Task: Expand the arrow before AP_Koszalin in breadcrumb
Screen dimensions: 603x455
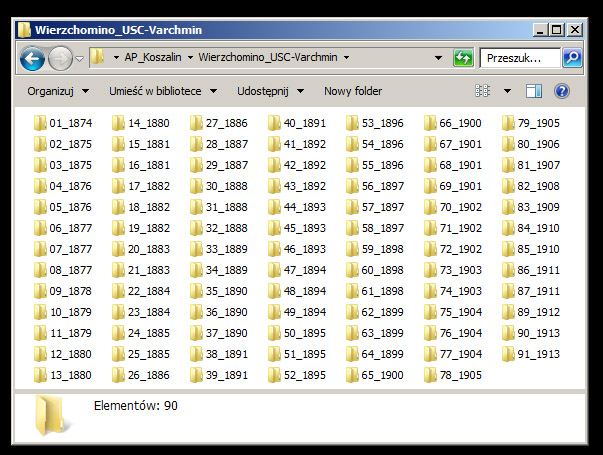Action: (117, 58)
